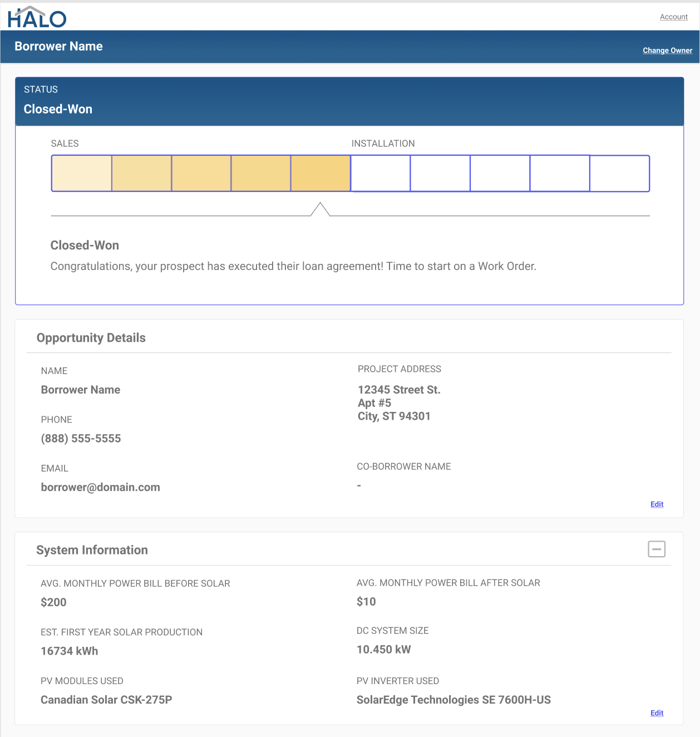Click the email borrower@domain.com
Viewport: 700px width, 737px height.
[100, 487]
